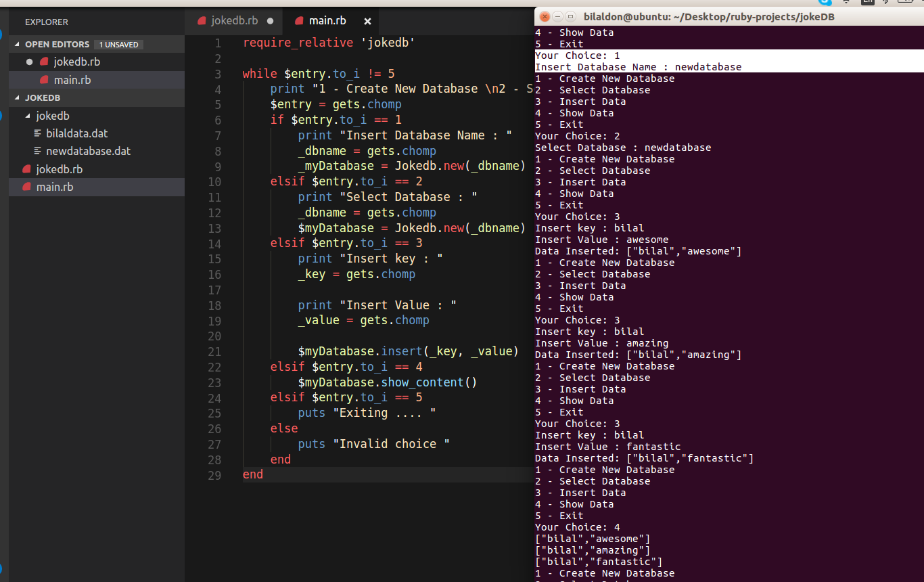924x582 pixels.
Task: Click 'Insert Value : amazing' in terminal
Action: (602, 343)
